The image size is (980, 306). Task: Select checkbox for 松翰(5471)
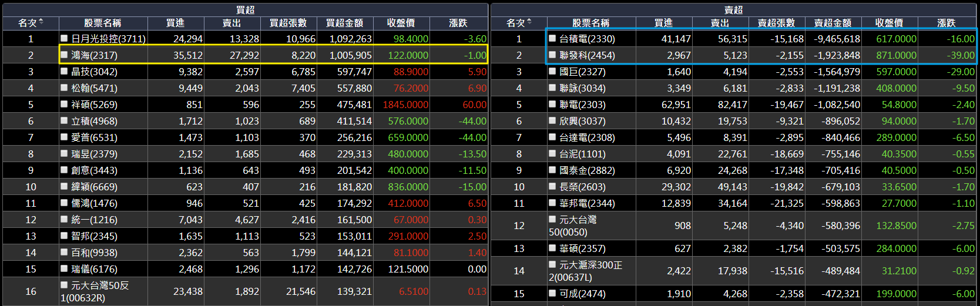click(64, 88)
